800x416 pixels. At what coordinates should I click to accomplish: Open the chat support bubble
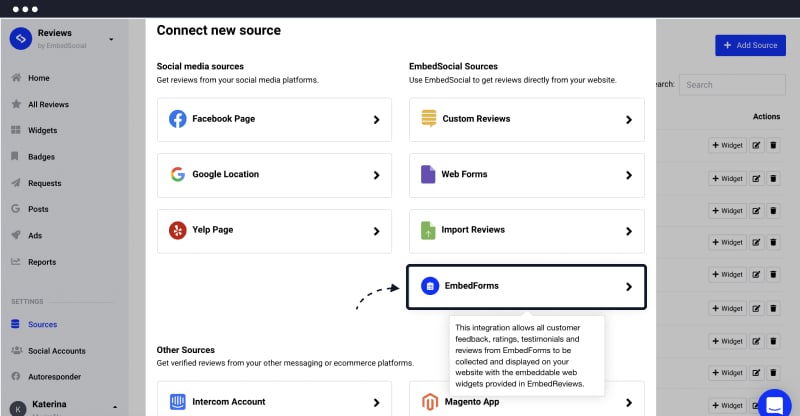coord(774,404)
